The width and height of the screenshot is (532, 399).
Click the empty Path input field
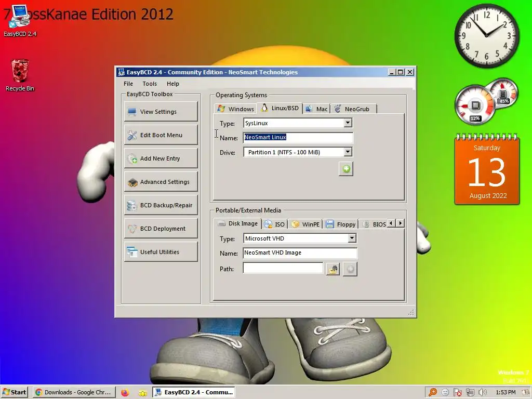283,269
